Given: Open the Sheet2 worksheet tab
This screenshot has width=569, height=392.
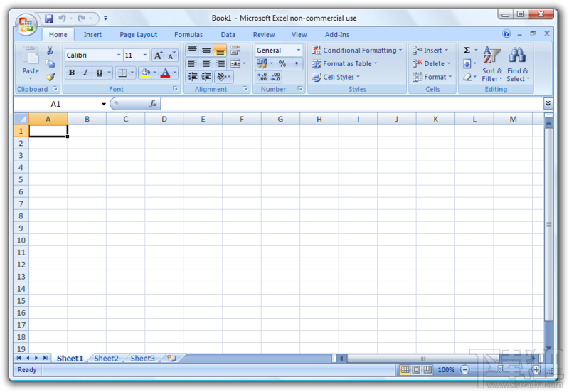Looking at the screenshot, I should tap(106, 359).
